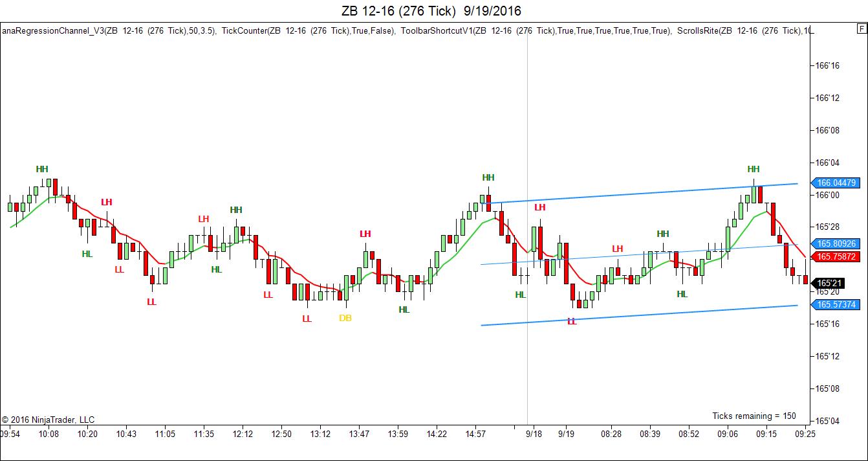The image size is (868, 461).
Task: Click the 165'16 price axis label
Action: tap(828, 324)
